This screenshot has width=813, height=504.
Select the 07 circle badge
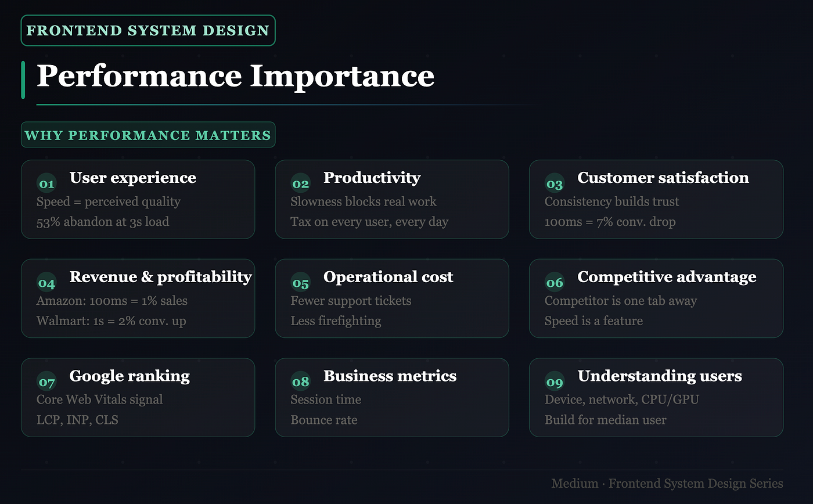(46, 382)
